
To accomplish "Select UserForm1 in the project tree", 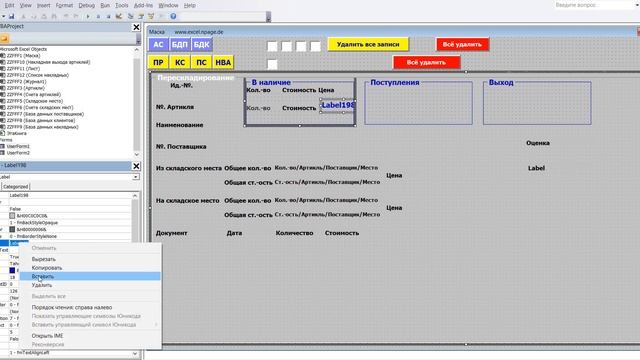I will 18,146.
